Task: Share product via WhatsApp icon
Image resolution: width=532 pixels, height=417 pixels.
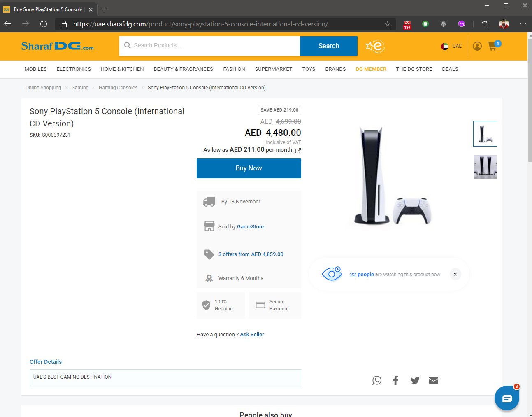Action: 377,380
